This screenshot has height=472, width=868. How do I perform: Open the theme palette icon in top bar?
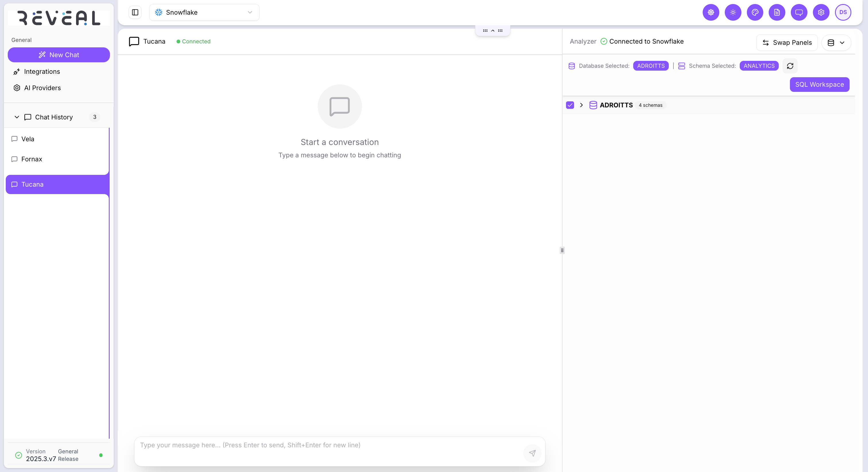(755, 12)
